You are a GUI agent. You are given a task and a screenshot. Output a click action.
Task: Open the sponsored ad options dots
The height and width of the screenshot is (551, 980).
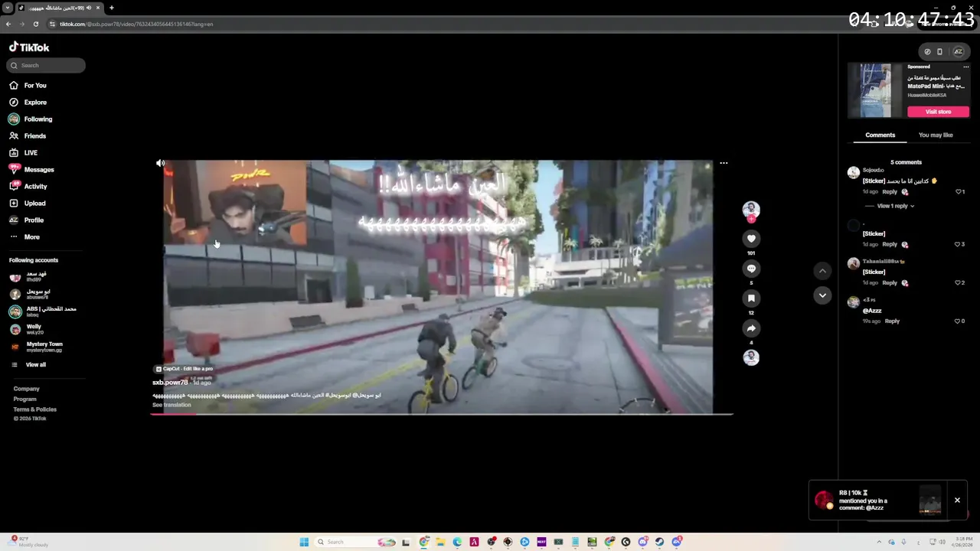click(965, 67)
